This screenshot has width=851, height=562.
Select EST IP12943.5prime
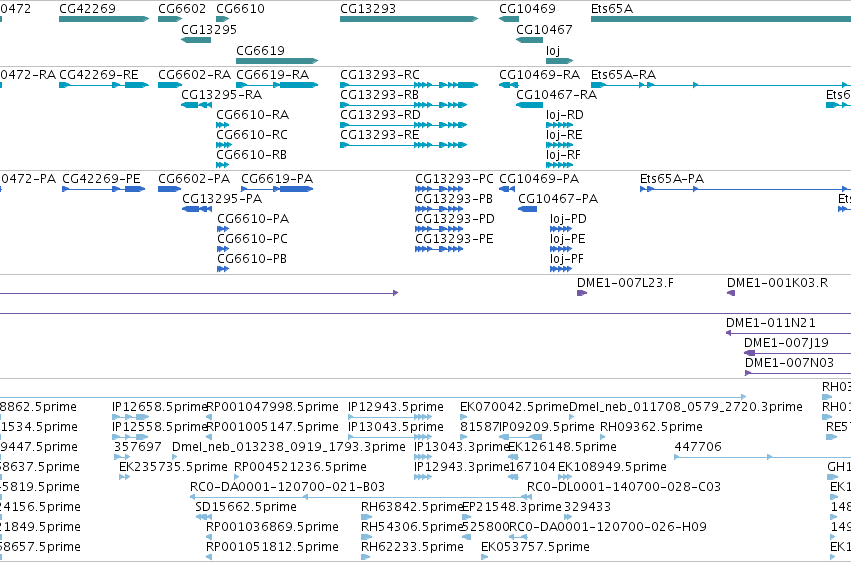[x=390, y=417]
